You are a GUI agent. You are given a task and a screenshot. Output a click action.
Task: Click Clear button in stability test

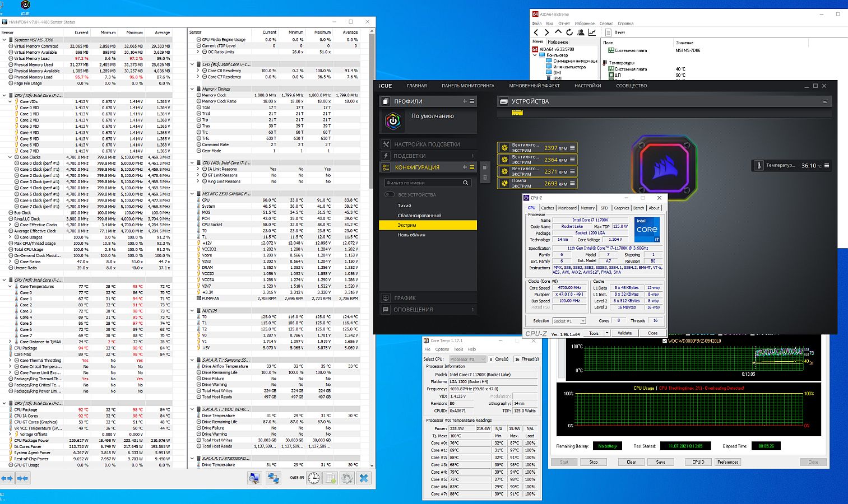point(631,462)
